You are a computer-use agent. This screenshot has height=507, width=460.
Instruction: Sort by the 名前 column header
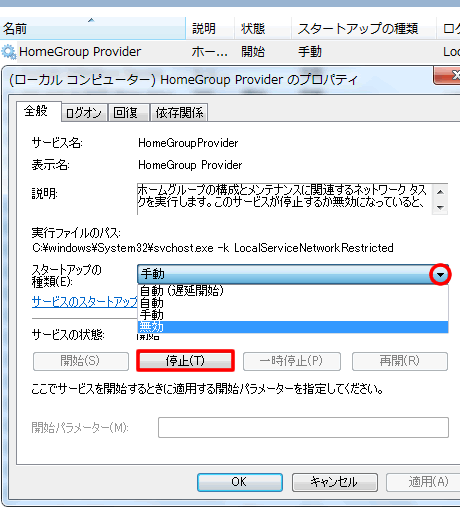pos(93,28)
